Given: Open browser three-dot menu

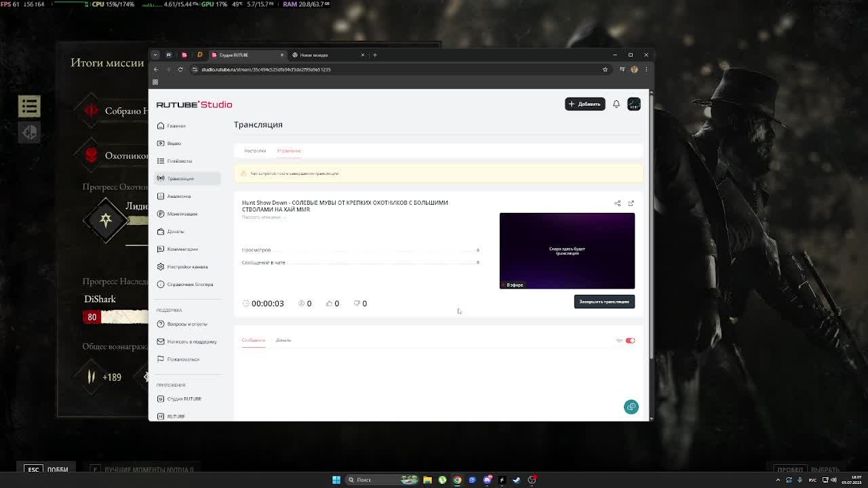Looking at the screenshot, I should [646, 69].
